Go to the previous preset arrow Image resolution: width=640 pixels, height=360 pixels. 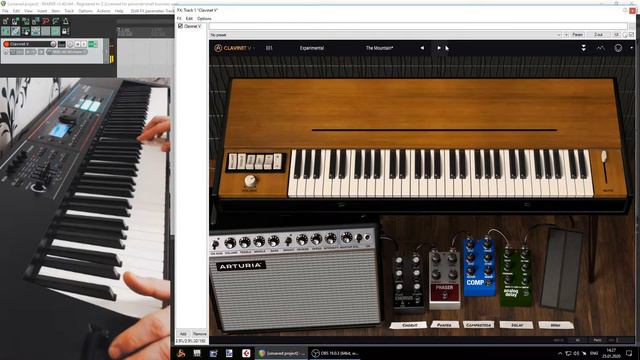pyautogui.click(x=422, y=48)
